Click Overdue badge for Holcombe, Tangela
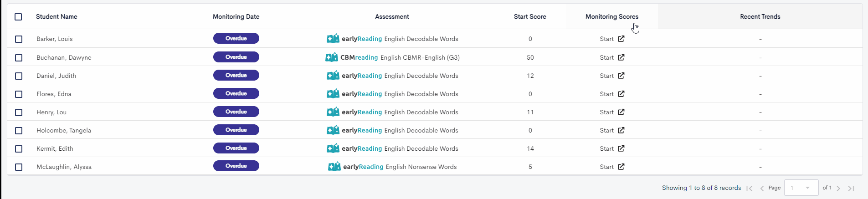 236,130
